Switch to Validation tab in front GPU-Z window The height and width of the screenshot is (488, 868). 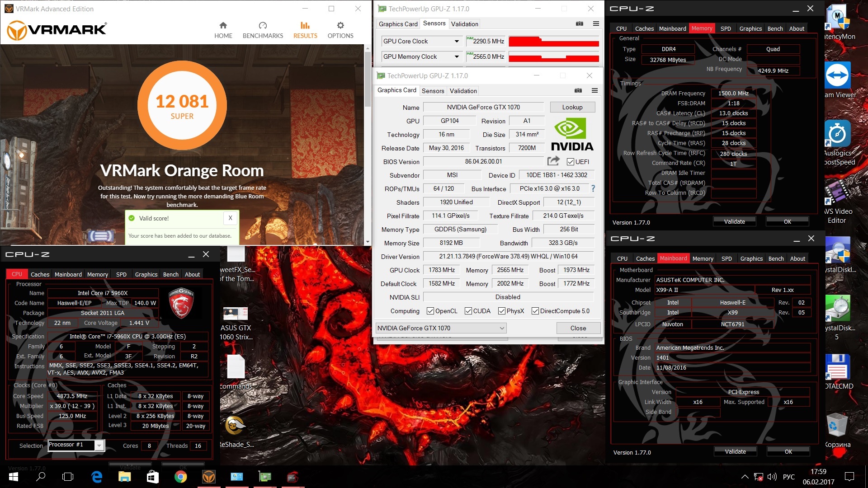[x=463, y=91]
